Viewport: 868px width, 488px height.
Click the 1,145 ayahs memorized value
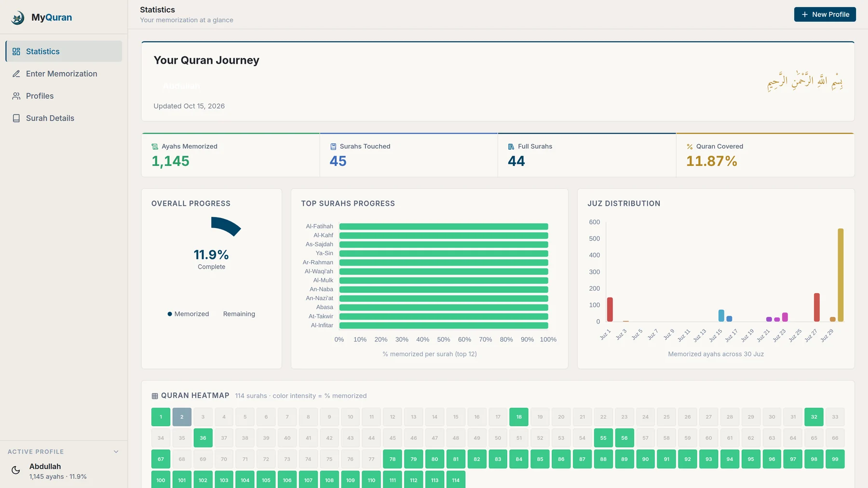pos(171,161)
